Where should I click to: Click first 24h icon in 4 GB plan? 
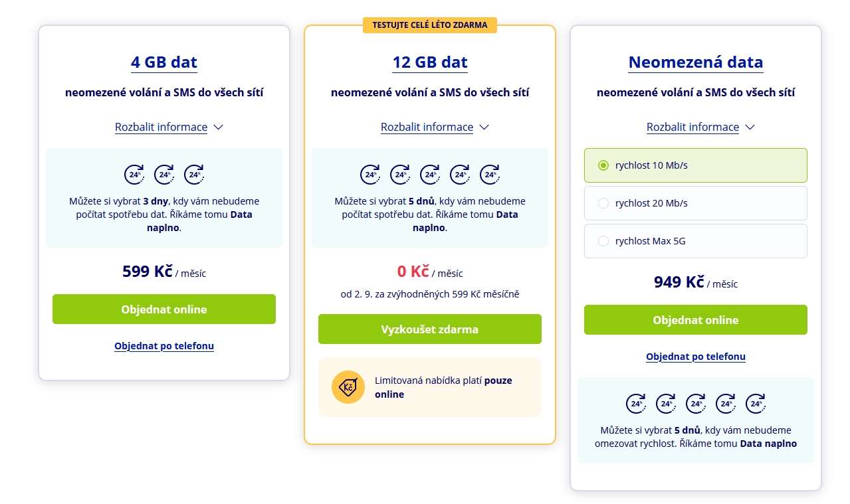click(134, 175)
